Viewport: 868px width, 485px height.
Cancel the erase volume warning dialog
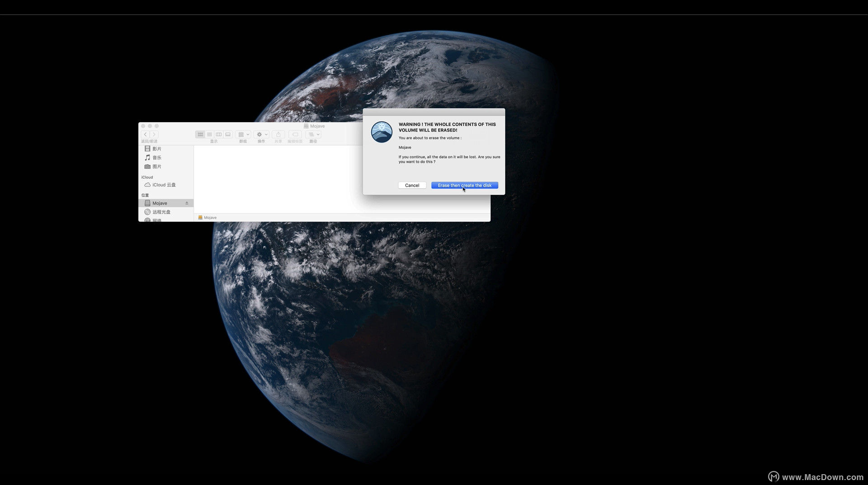412,185
